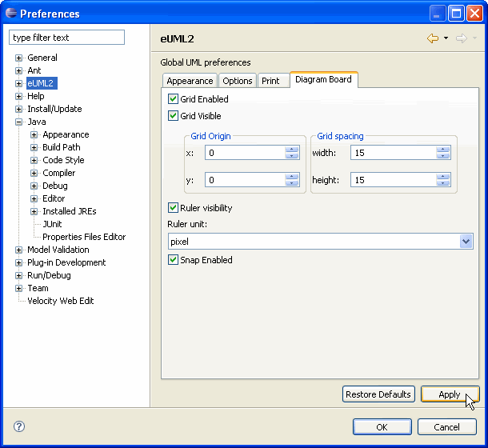Increase grid spacing width stepper
Image resolution: width=488 pixels, height=448 pixels.
443,150
